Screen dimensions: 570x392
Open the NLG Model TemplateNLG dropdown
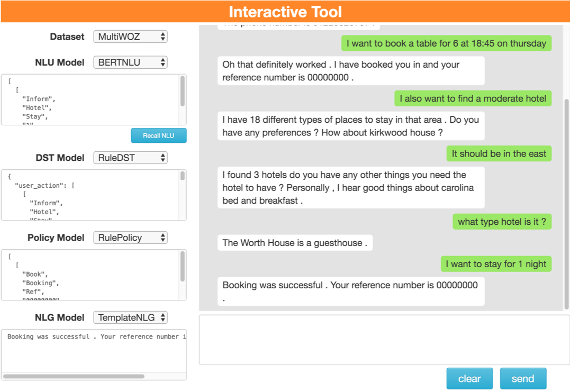(x=130, y=317)
